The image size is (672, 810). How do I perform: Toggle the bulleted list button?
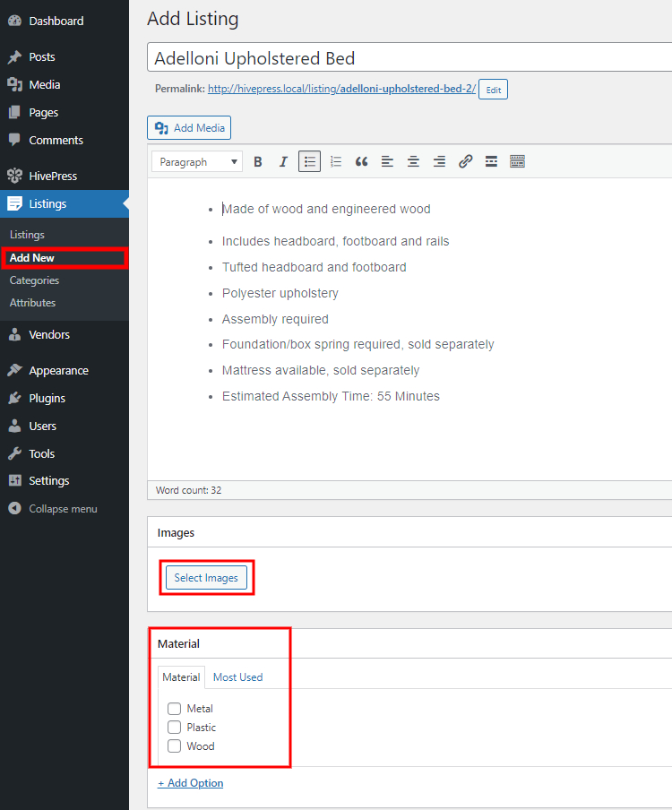coord(309,162)
